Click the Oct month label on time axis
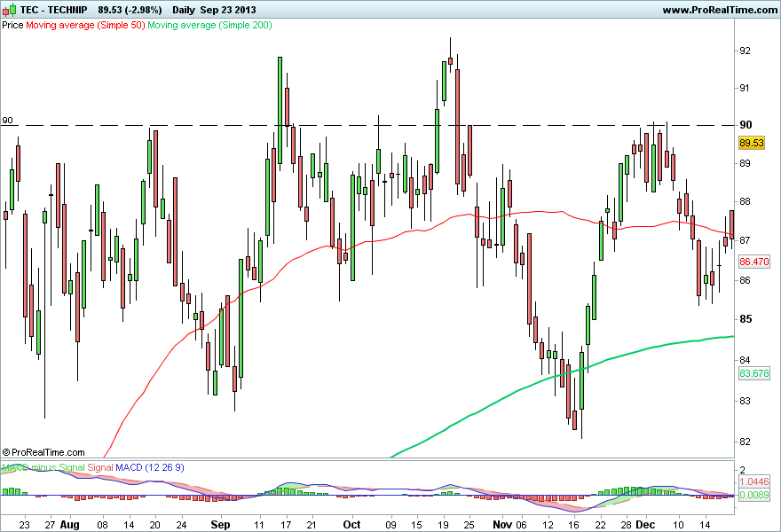 351,525
